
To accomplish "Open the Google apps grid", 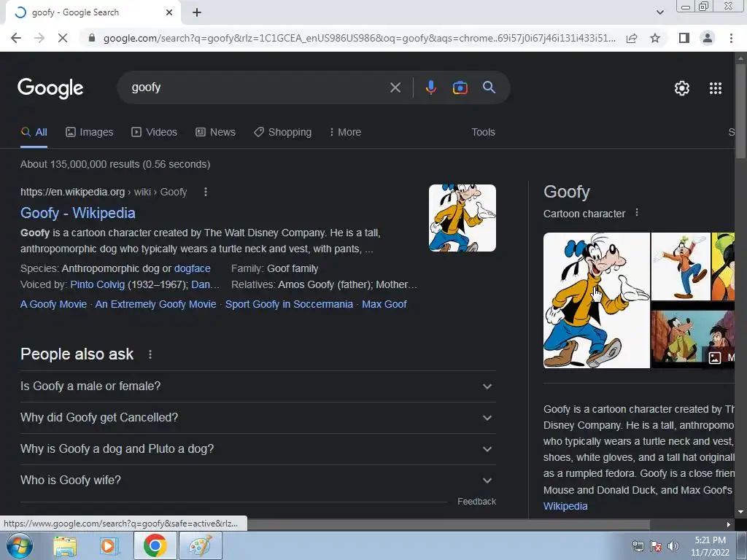I will 716,88.
